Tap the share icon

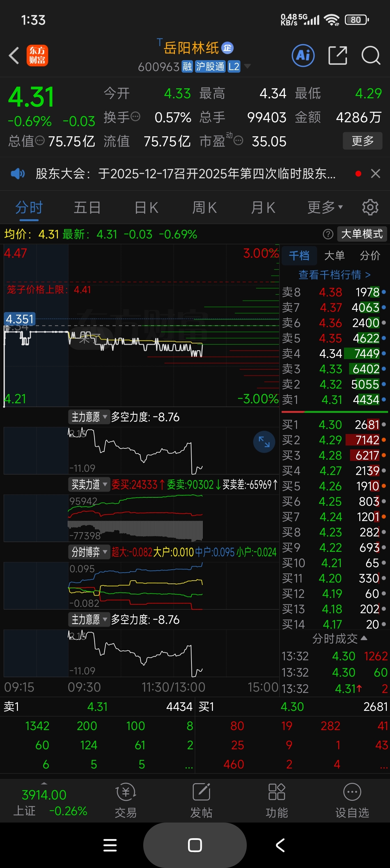pyautogui.click(x=338, y=55)
